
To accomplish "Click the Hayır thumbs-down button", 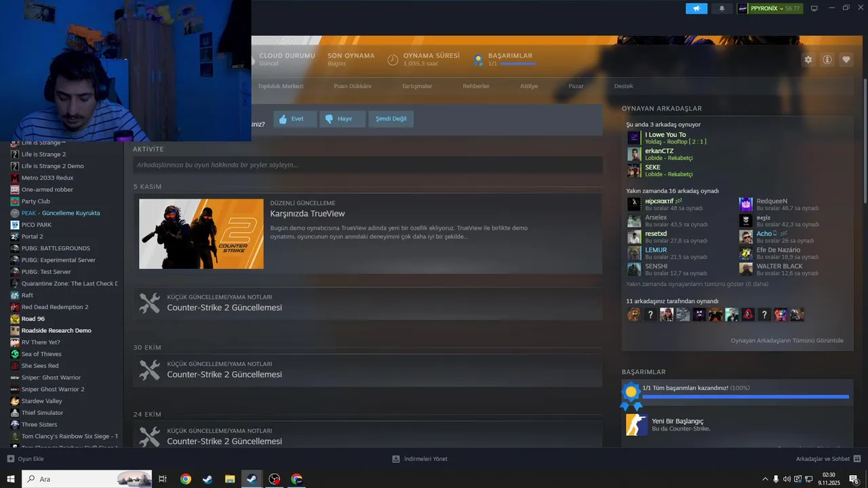I will tap(342, 119).
